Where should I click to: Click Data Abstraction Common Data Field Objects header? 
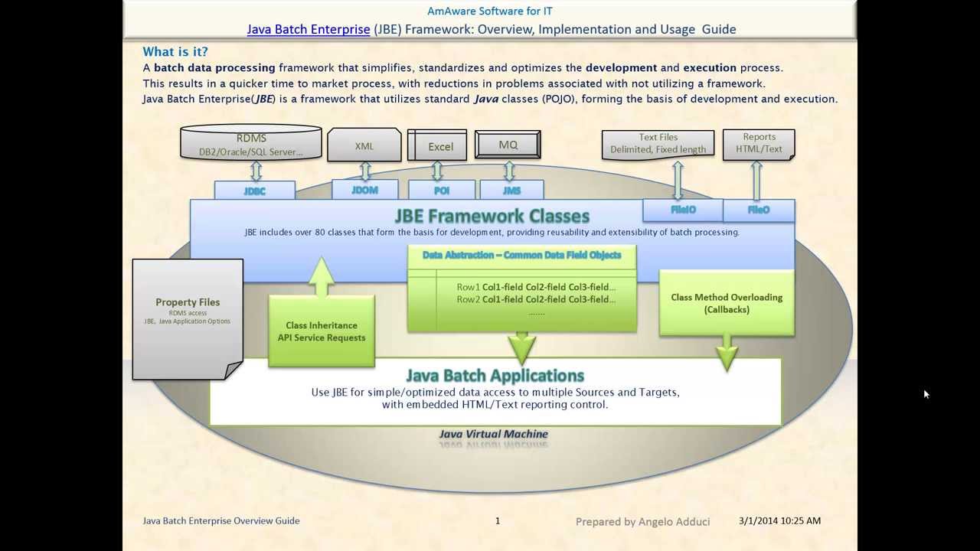pyautogui.click(x=521, y=255)
